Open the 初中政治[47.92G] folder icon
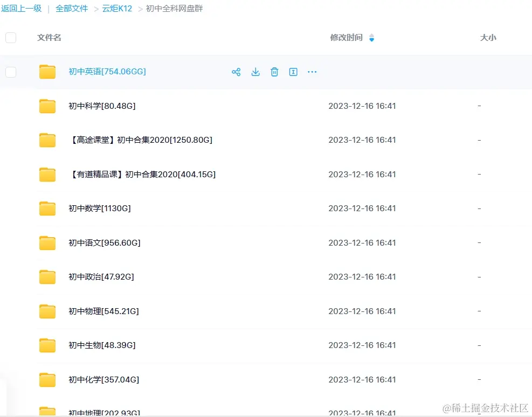The height and width of the screenshot is (417, 532). pyautogui.click(x=47, y=277)
